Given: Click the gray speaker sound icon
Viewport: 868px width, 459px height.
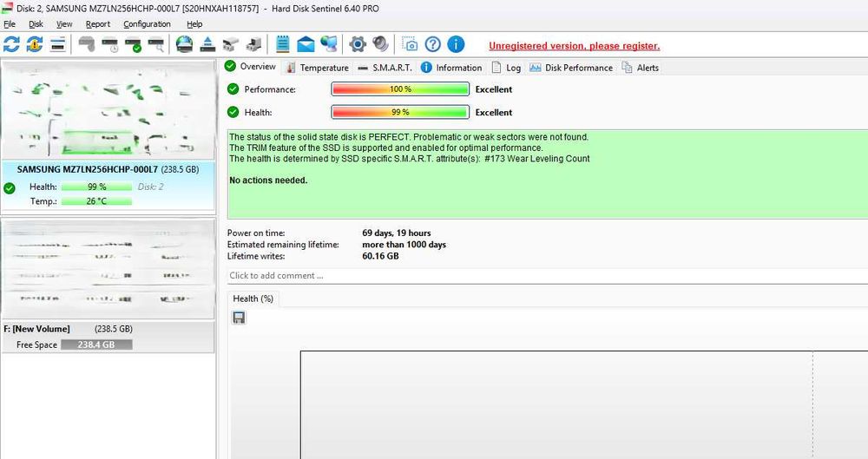Looking at the screenshot, I should point(380,44).
